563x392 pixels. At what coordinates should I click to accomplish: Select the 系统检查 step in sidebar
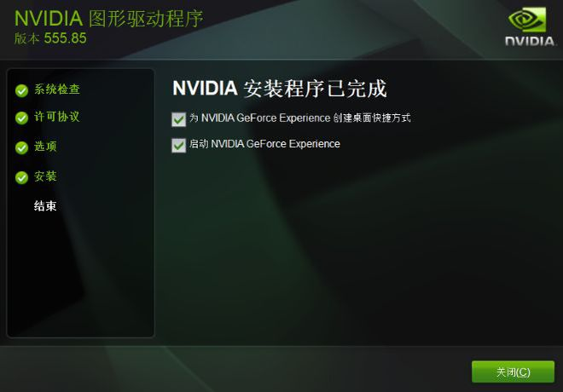click(x=57, y=89)
